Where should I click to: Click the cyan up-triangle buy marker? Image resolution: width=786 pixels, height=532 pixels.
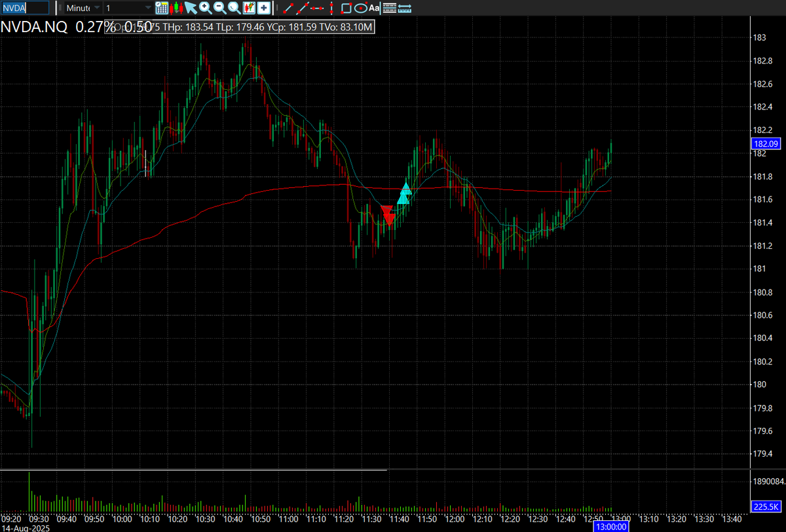(x=405, y=193)
